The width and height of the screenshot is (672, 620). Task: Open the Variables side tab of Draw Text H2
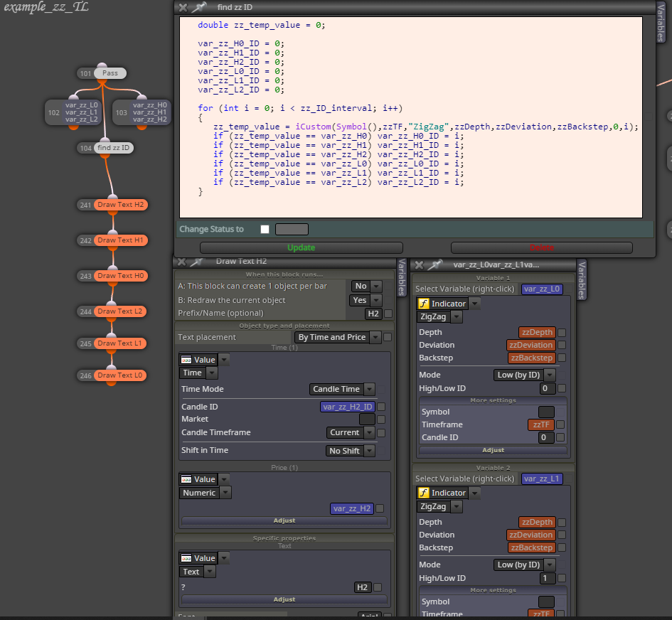[x=402, y=277]
